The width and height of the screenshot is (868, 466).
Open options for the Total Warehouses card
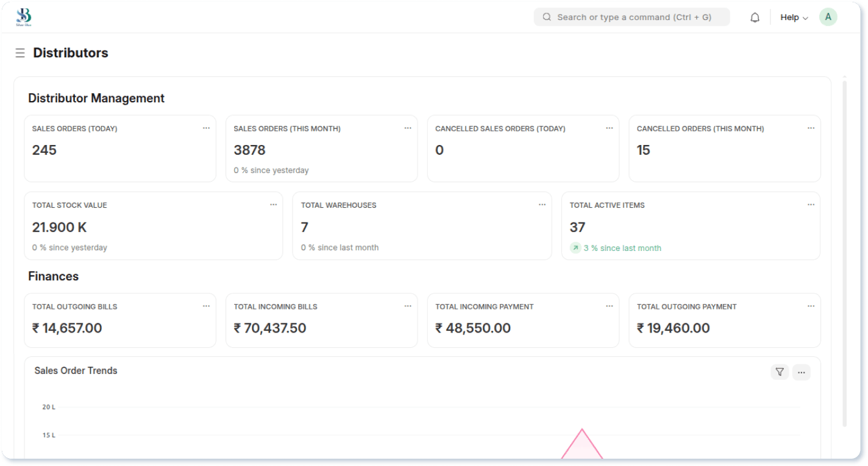[542, 205]
